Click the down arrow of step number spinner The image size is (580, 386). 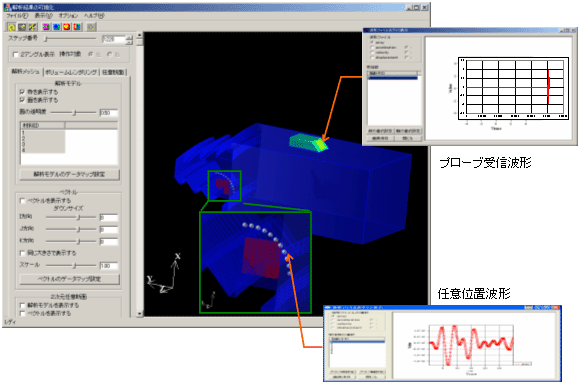pos(129,42)
